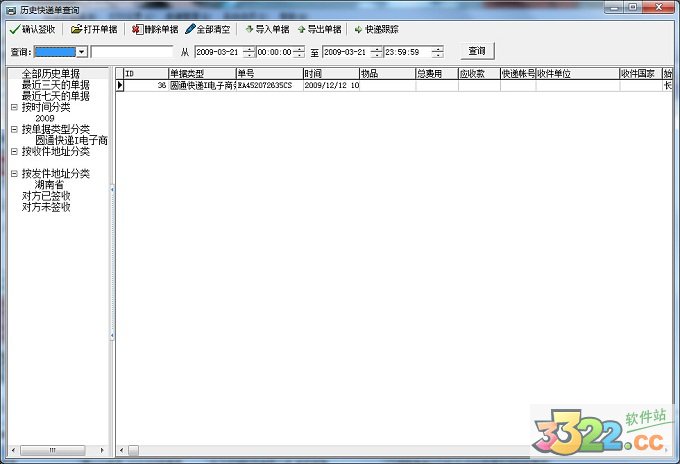680x464 pixels.
Task: Minimize the 历史快递单查询 window
Action: (615, 7)
